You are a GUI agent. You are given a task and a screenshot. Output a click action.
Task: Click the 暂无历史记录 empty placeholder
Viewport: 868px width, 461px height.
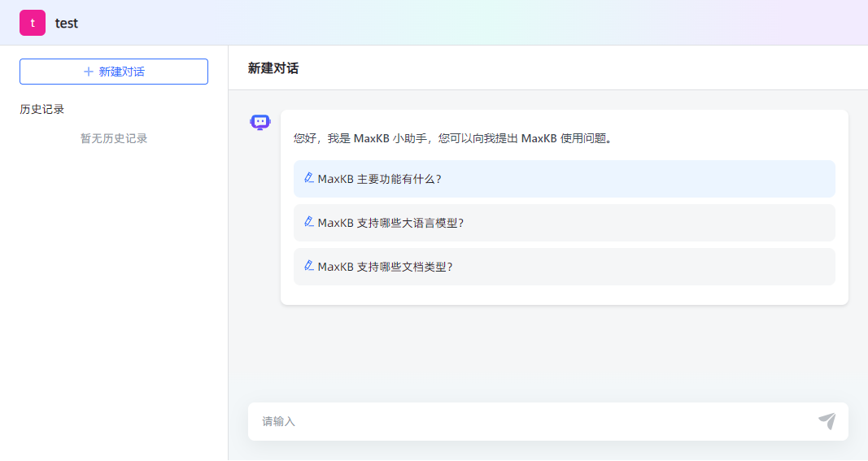click(x=114, y=138)
